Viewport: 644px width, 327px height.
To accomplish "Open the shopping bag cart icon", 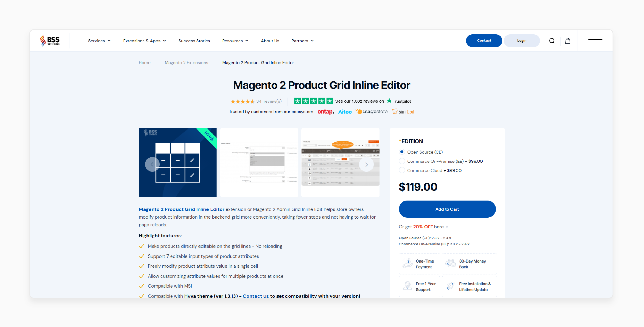I will pyautogui.click(x=568, y=41).
